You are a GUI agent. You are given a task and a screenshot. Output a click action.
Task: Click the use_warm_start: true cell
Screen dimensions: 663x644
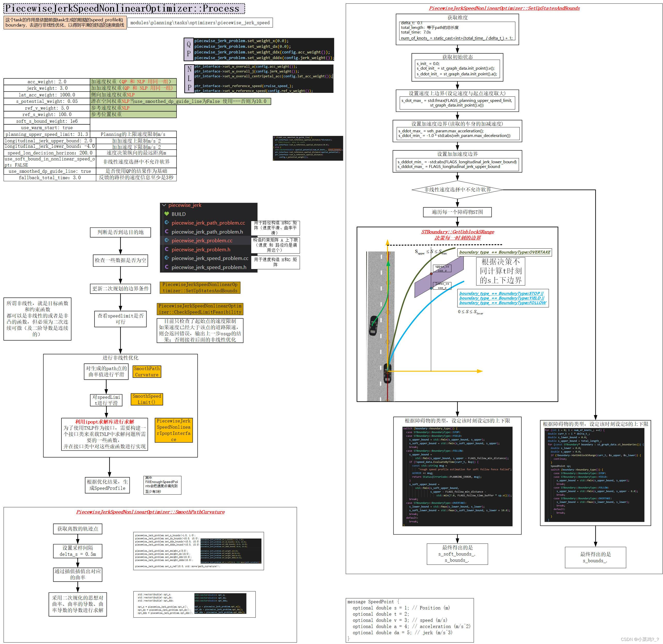[x=47, y=127]
